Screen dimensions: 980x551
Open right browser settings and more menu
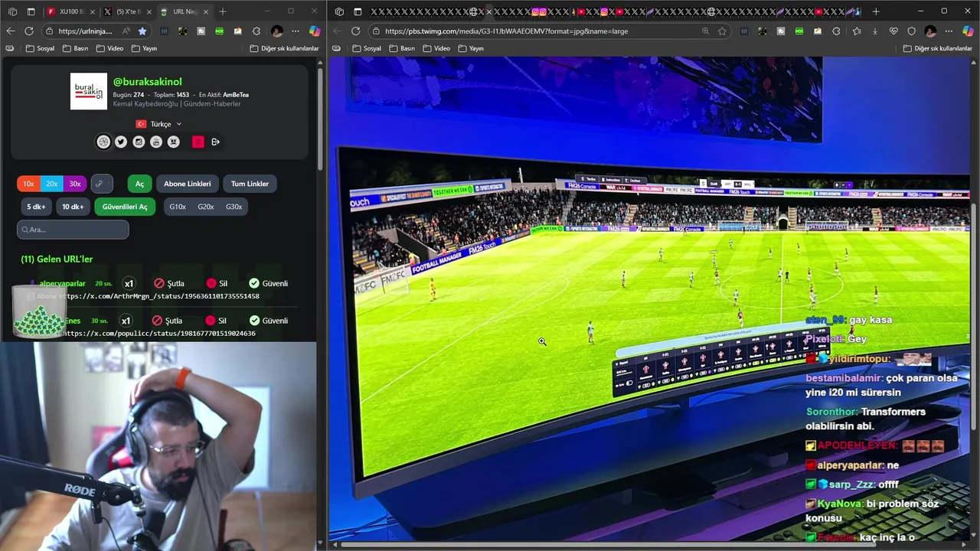click(x=949, y=31)
